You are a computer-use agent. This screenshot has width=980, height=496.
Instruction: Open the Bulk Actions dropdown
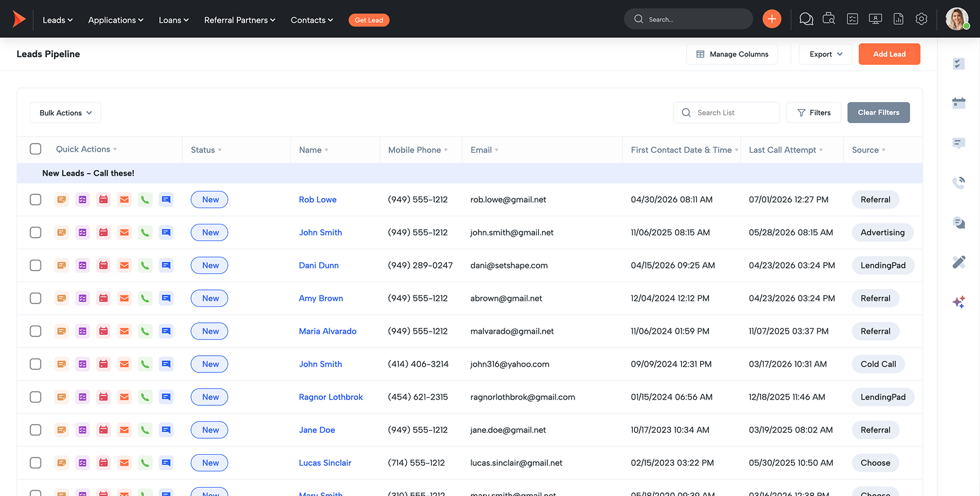tap(65, 113)
